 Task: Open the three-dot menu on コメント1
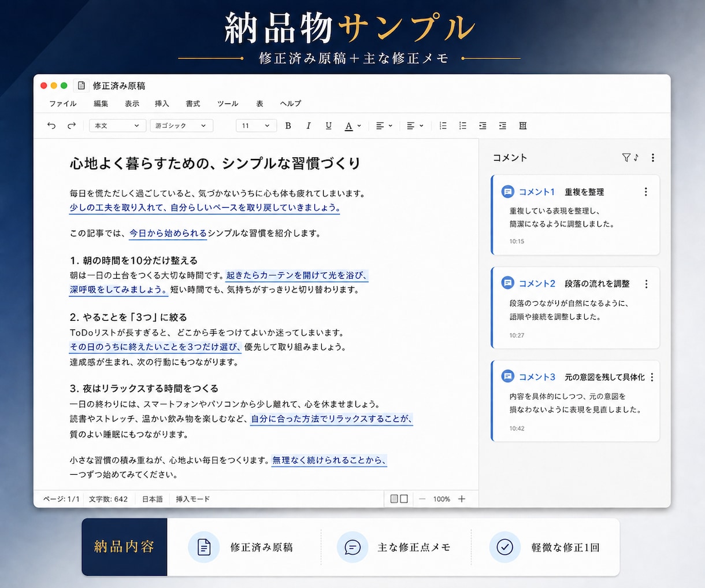[x=646, y=192]
